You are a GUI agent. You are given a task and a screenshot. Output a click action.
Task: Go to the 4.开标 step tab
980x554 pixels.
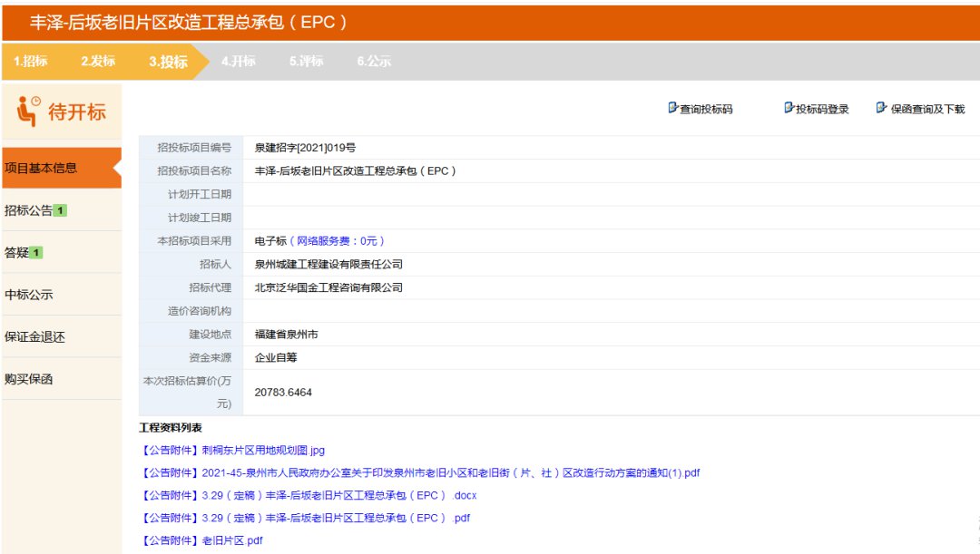coord(238,62)
